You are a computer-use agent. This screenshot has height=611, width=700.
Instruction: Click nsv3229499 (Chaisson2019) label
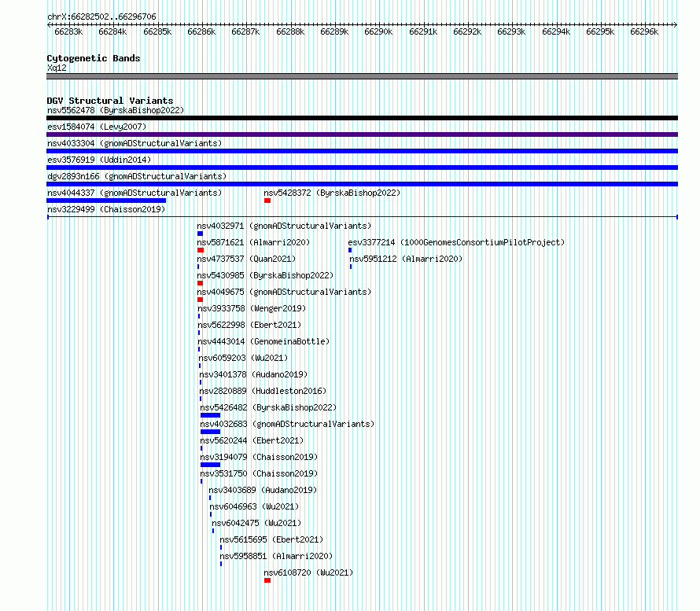click(106, 209)
